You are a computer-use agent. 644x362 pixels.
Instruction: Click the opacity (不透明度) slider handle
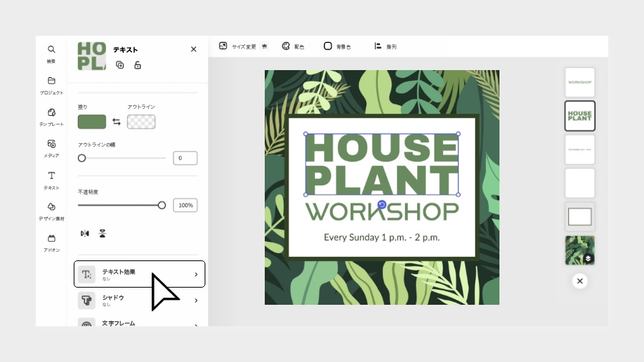(x=162, y=205)
